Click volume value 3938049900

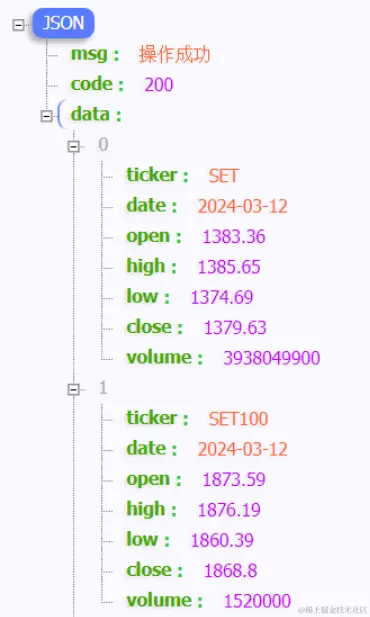click(272, 358)
